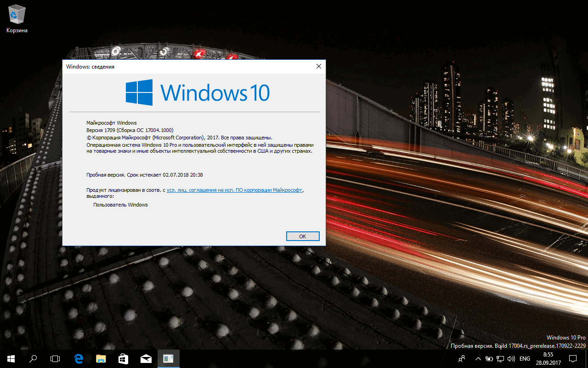Viewport: 588px width, 368px height.
Task: Open the People hub in the taskbar
Action: tap(461, 359)
